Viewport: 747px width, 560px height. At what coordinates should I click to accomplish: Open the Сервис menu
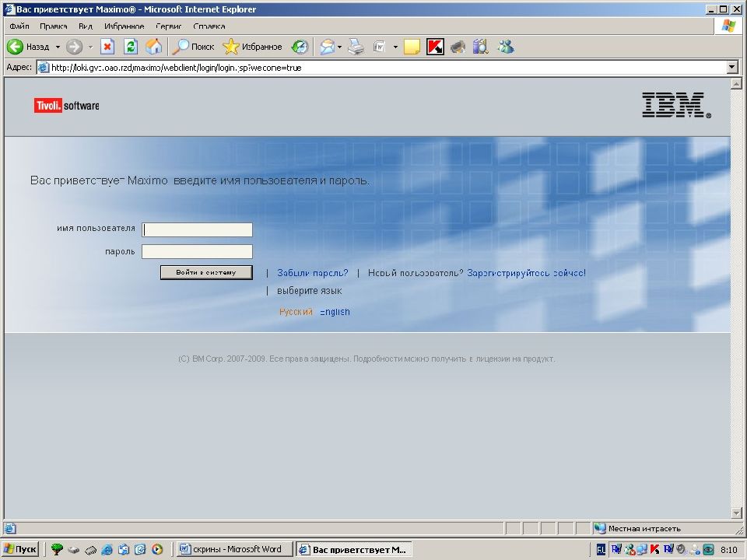pos(168,26)
